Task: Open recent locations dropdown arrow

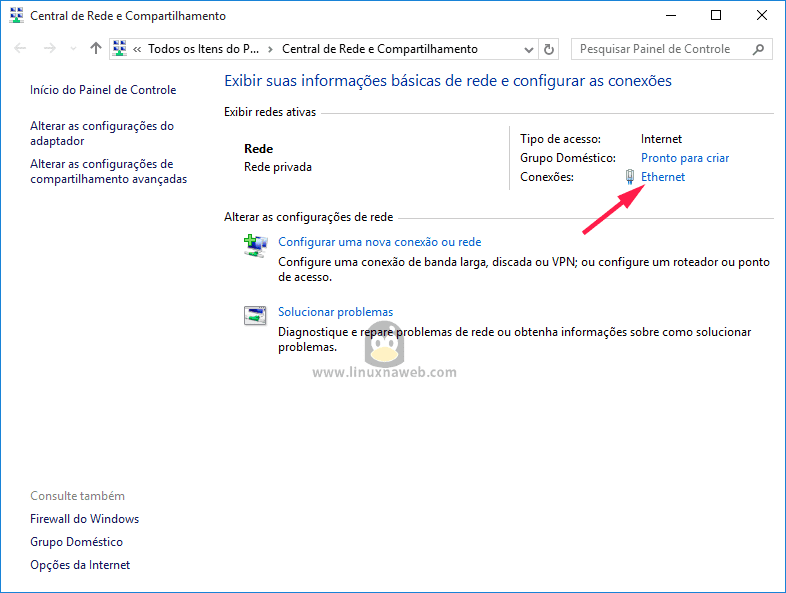Action: 72,49
